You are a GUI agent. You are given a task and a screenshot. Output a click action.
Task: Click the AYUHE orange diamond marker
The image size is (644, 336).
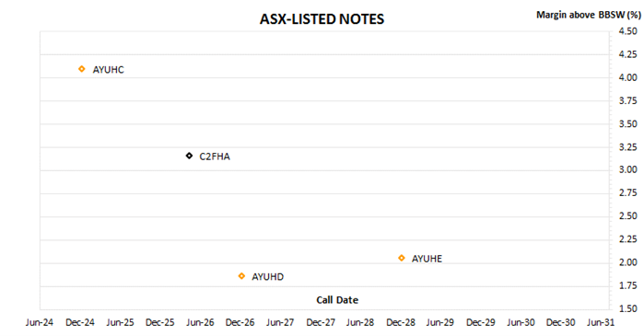click(402, 258)
